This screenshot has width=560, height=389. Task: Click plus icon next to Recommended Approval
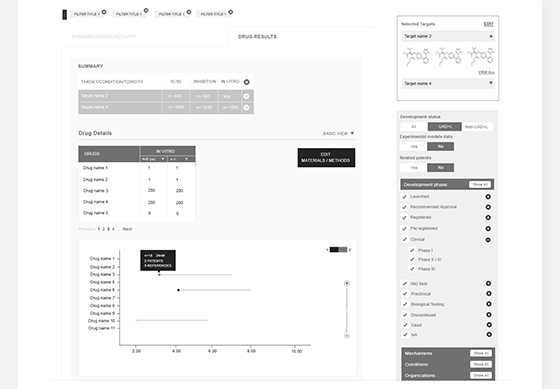[x=488, y=207]
